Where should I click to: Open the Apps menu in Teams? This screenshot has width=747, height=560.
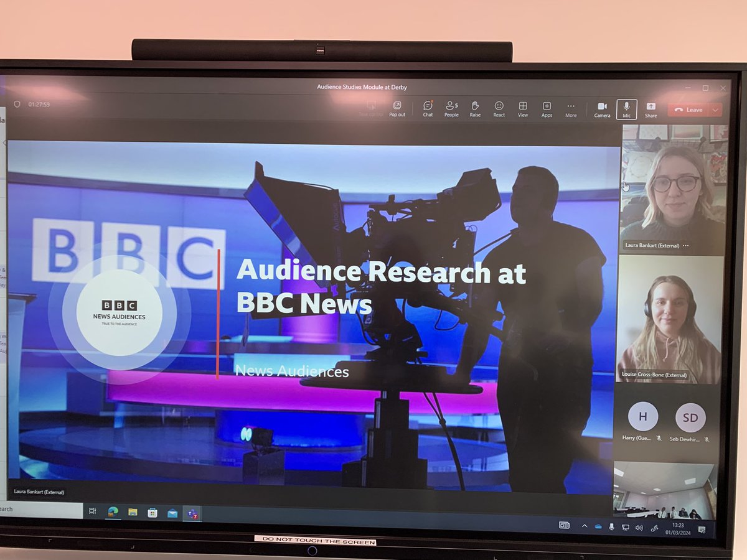(x=547, y=108)
